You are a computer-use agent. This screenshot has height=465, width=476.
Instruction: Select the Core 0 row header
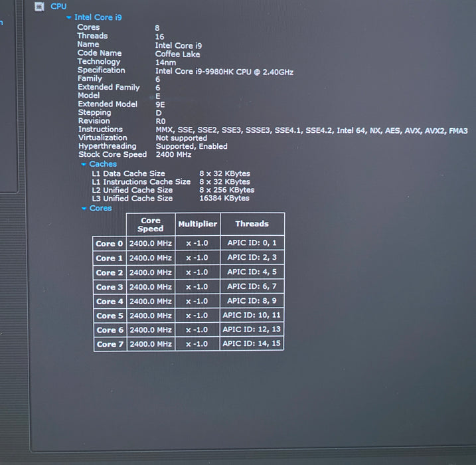(110, 244)
